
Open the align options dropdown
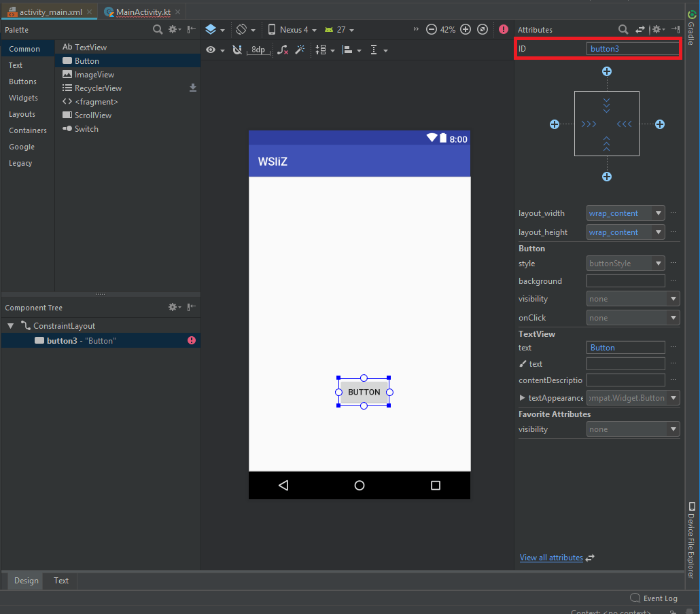click(x=352, y=50)
